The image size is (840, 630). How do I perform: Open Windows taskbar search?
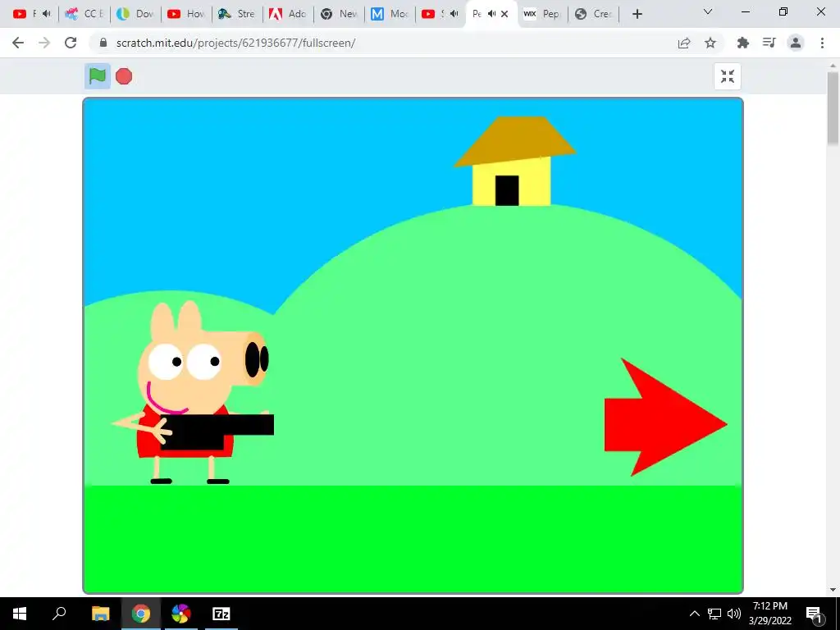(x=59, y=614)
